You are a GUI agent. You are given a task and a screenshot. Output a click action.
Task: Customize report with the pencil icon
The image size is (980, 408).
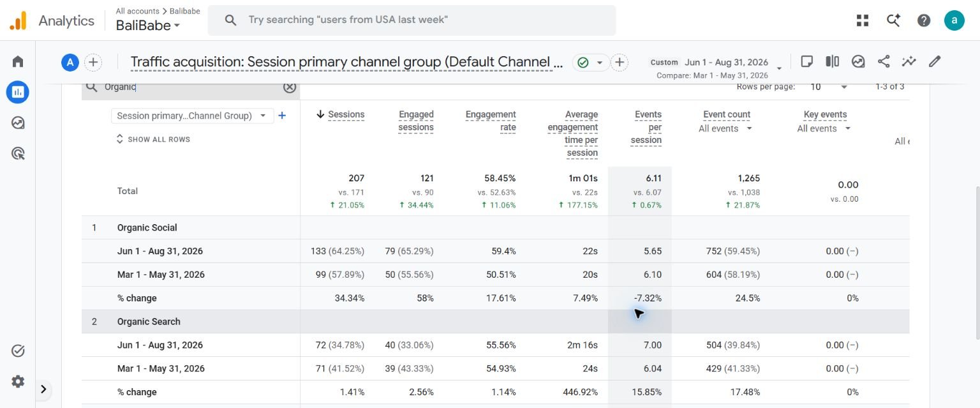935,61
